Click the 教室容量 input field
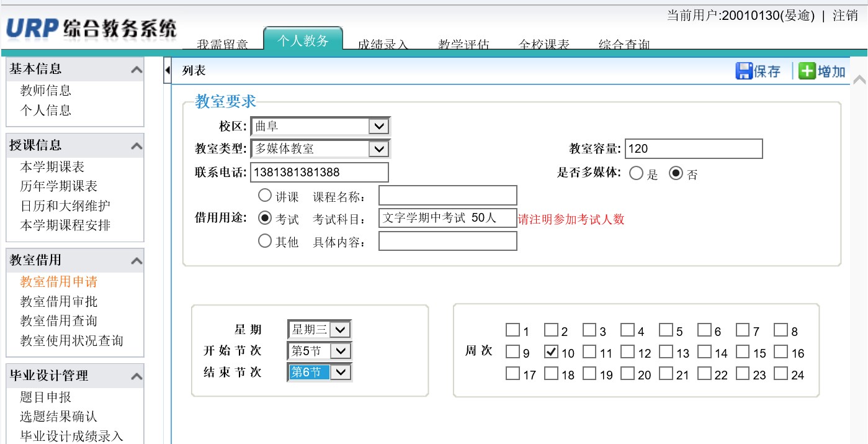Viewport: 868px width, 444px height. tap(693, 149)
